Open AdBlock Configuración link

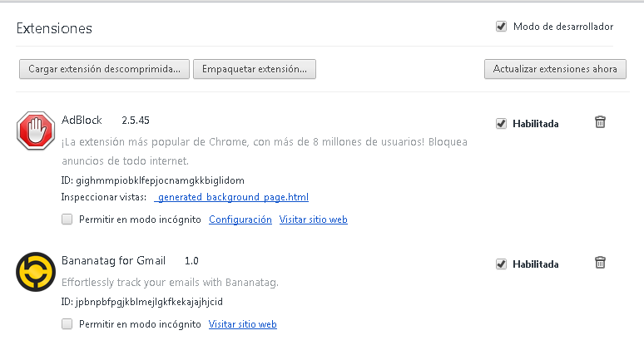240,219
